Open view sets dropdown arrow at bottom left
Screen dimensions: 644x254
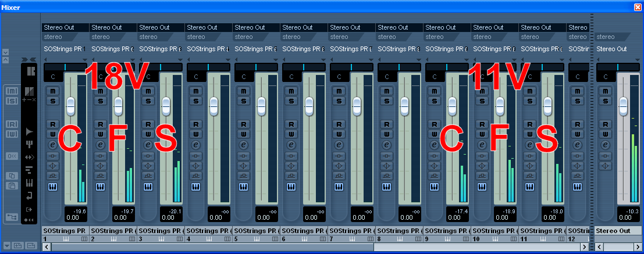6,246
